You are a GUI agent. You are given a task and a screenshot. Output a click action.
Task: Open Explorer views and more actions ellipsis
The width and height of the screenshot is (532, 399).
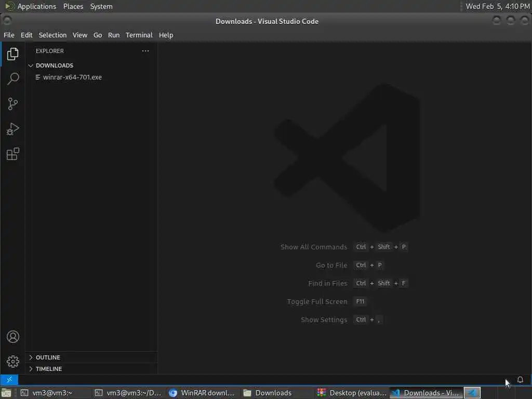coord(145,51)
